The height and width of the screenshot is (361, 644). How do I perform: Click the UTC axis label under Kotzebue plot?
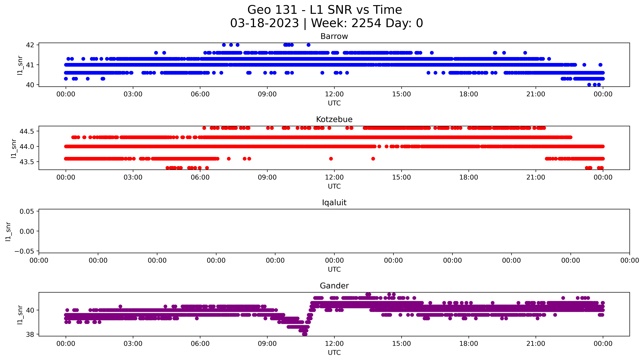click(x=334, y=186)
